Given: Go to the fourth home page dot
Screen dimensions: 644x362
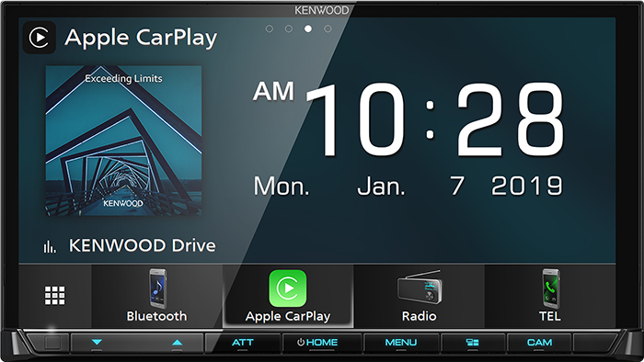Looking at the screenshot, I should 328,28.
